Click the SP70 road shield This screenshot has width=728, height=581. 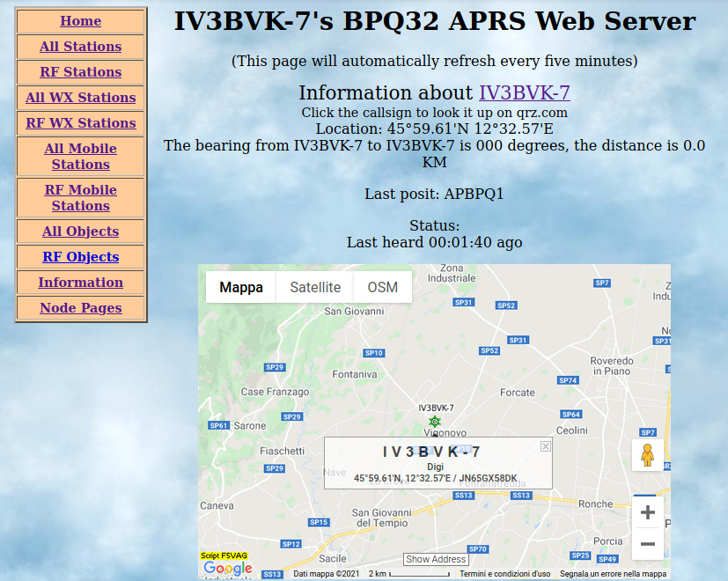[478, 549]
